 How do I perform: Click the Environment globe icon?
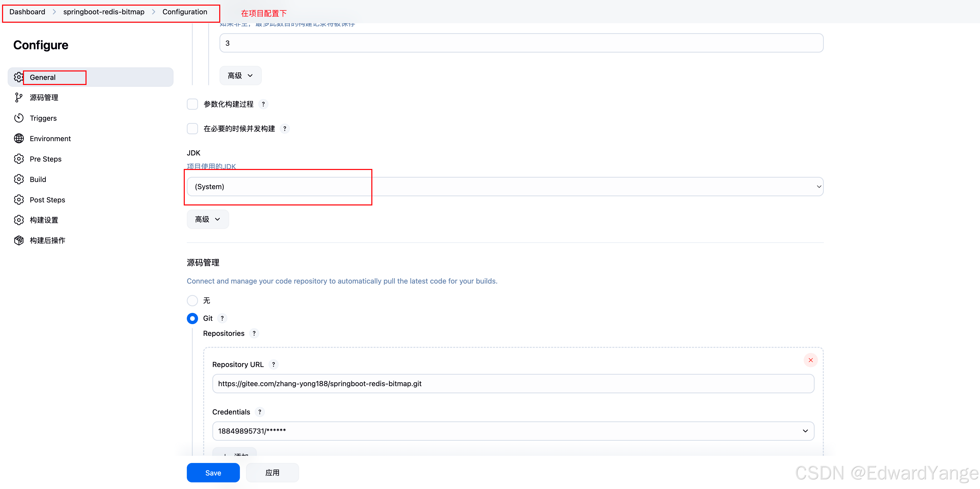pos(19,138)
